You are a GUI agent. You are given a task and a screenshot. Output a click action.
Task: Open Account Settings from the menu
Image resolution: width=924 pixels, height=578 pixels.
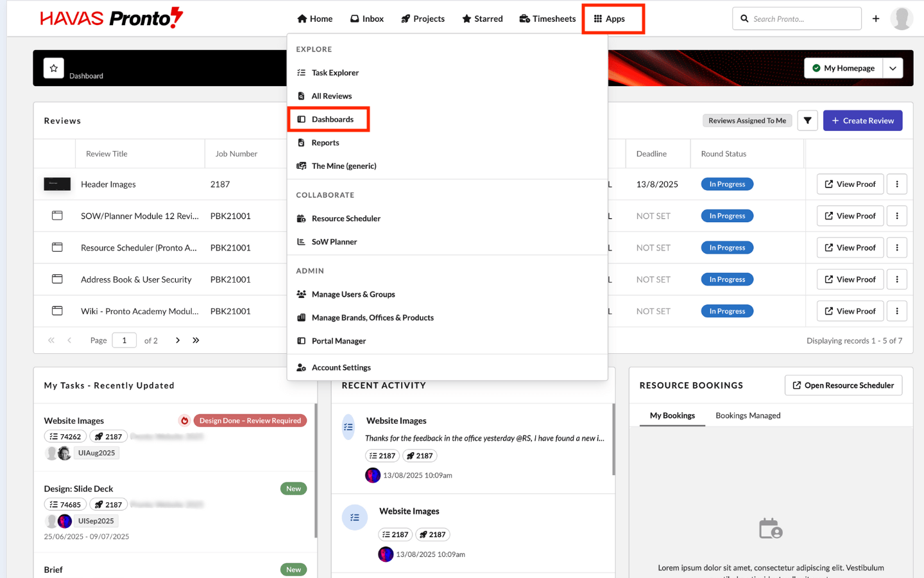click(341, 367)
